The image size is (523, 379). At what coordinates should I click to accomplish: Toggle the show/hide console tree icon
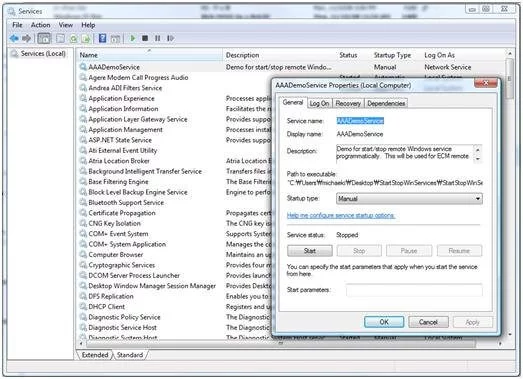tap(44, 39)
